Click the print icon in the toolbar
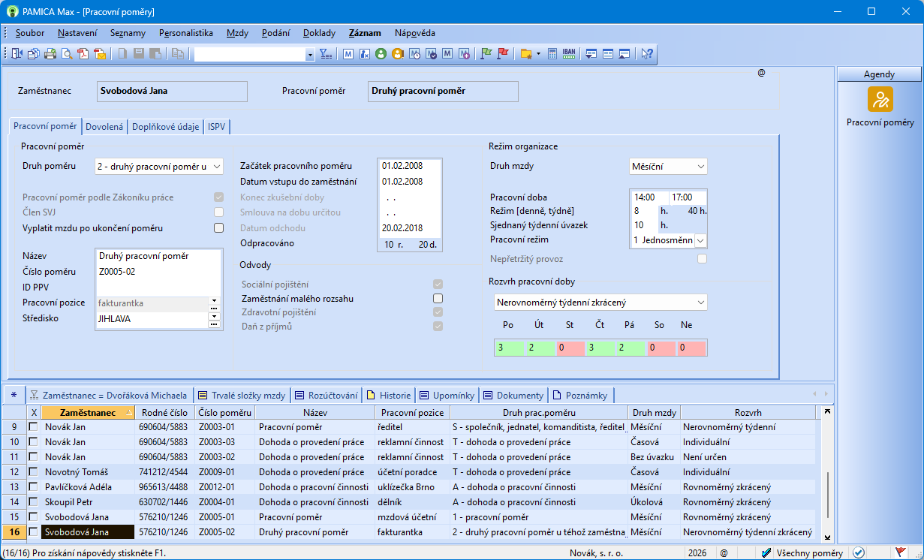This screenshot has height=560, width=924. 50,54
